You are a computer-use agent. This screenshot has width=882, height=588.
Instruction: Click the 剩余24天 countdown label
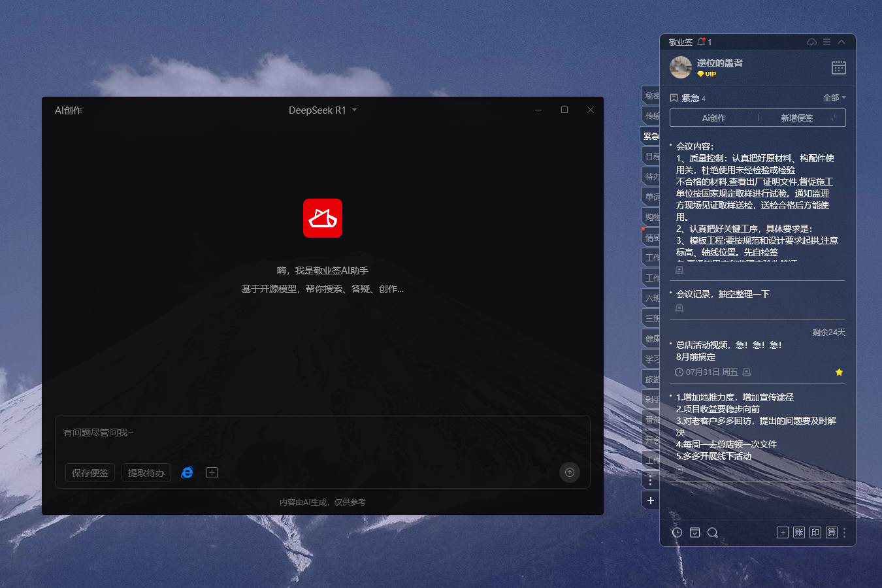pos(828,333)
